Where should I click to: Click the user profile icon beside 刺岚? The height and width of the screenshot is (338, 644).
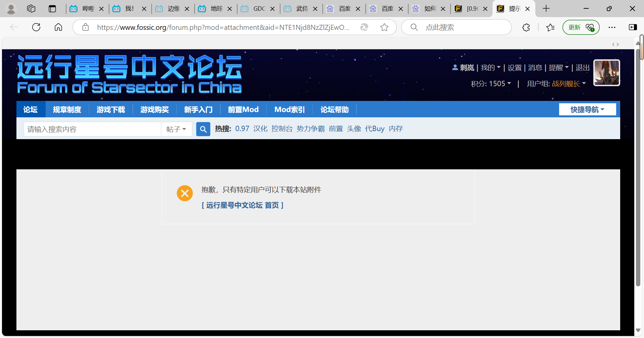455,67
